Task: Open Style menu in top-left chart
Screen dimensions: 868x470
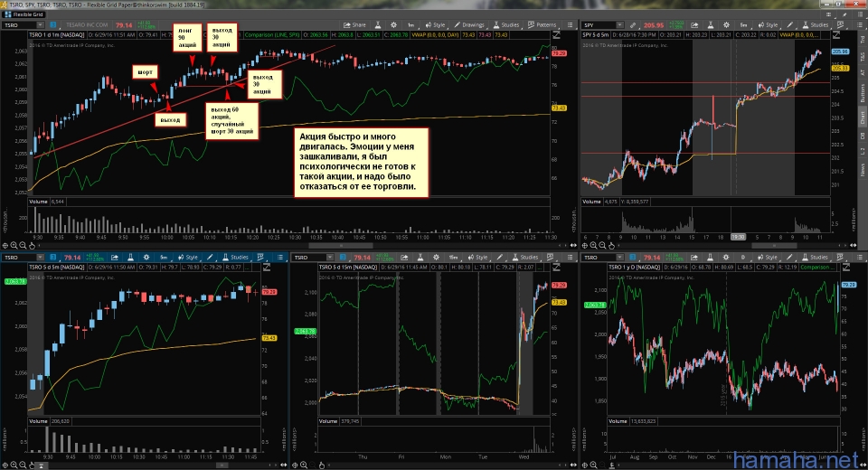Action: click(435, 25)
